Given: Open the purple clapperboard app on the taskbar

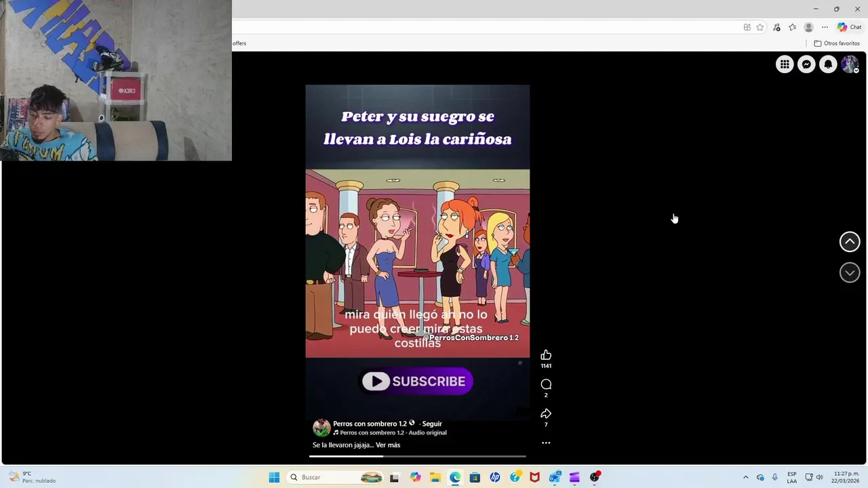Looking at the screenshot, I should pos(574,477).
